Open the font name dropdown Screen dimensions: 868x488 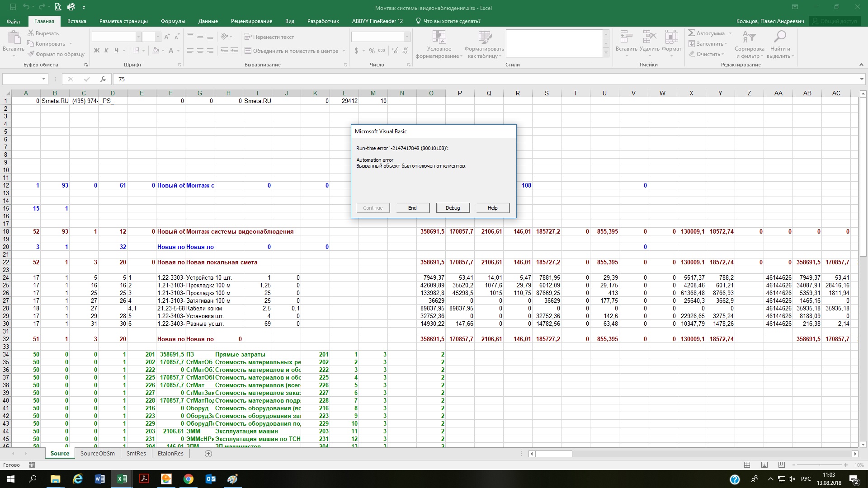tap(139, 37)
